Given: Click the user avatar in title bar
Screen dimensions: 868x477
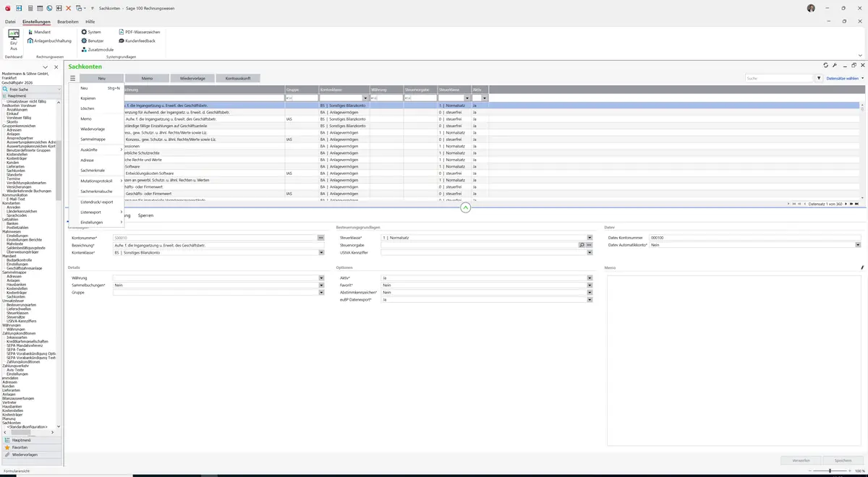Looking at the screenshot, I should pyautogui.click(x=811, y=8).
